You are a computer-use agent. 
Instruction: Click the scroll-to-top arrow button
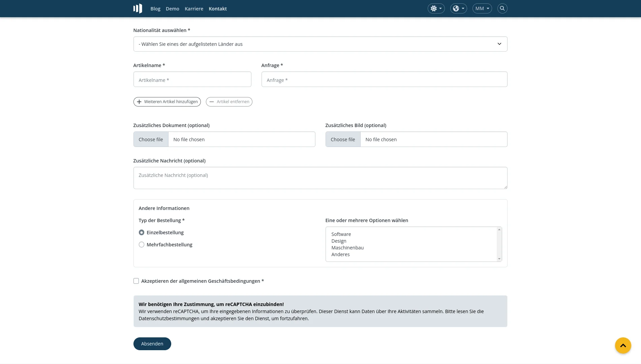(623, 345)
